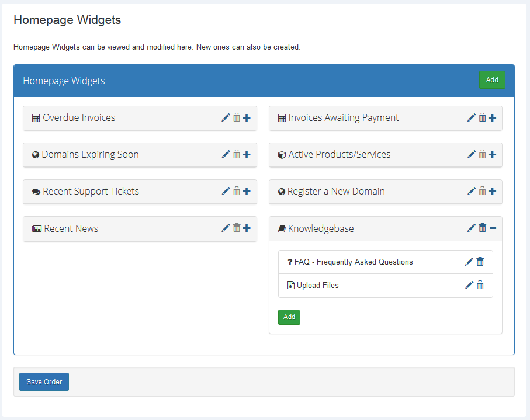
Task: Select the Recent News title
Action: point(71,228)
